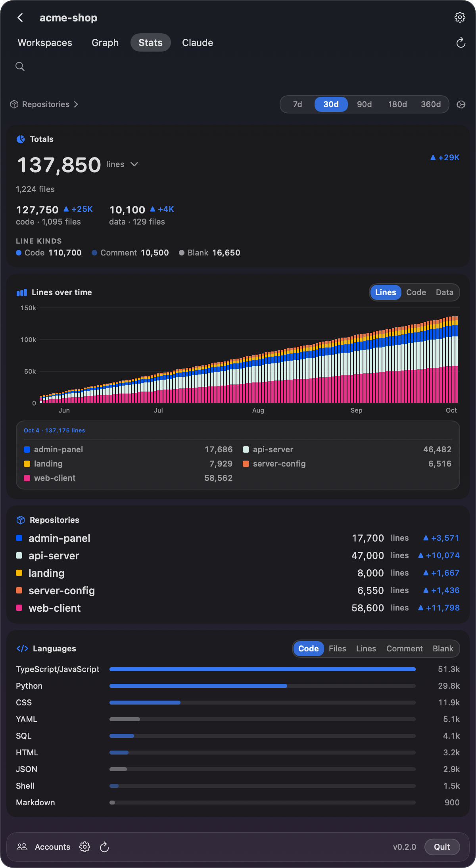This screenshot has height=868, width=476.
Task: Click the refresh icon beside the tabs
Action: tap(461, 42)
